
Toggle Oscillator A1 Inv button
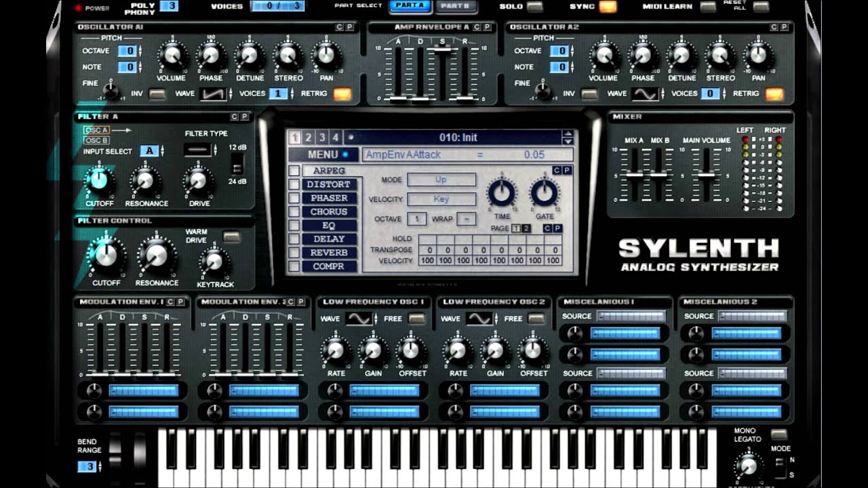tap(157, 94)
